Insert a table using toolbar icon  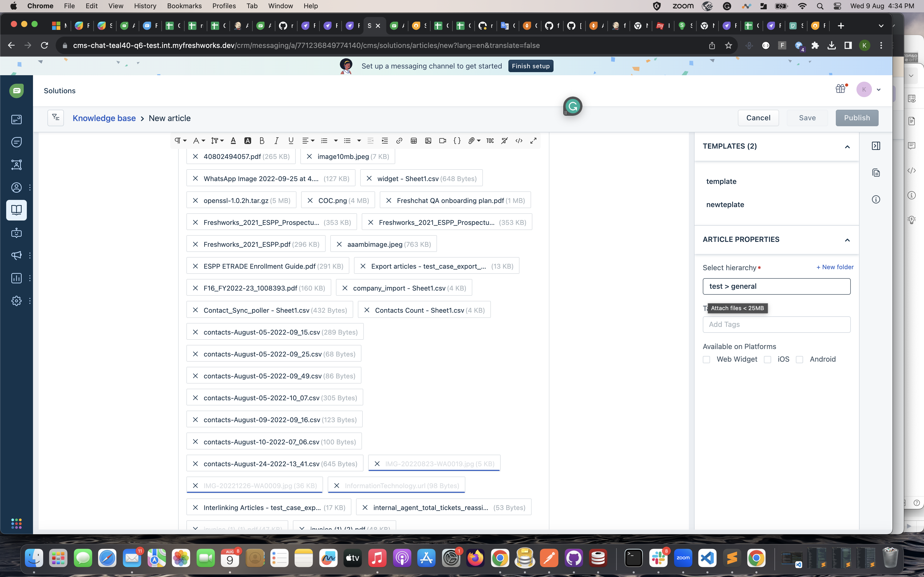[414, 141]
